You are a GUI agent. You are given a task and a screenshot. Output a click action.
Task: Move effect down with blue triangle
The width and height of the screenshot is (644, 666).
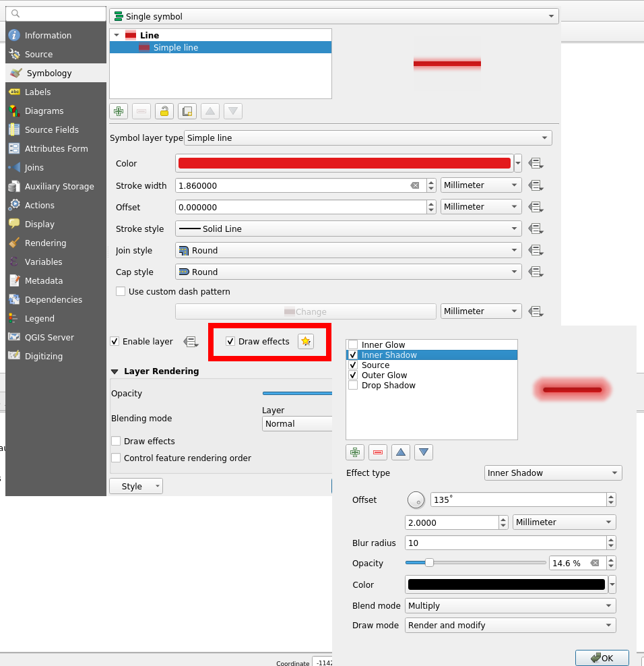pyautogui.click(x=424, y=452)
